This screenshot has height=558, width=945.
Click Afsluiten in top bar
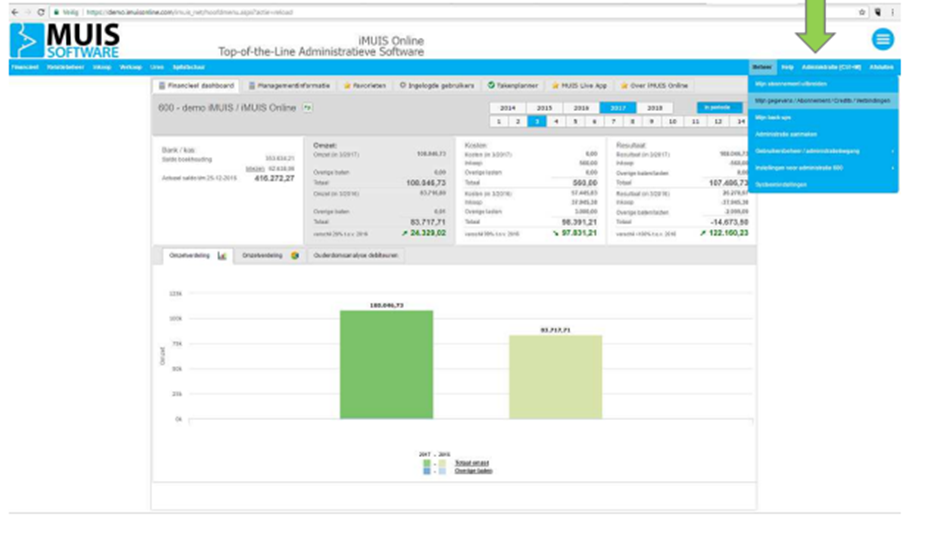coord(881,67)
